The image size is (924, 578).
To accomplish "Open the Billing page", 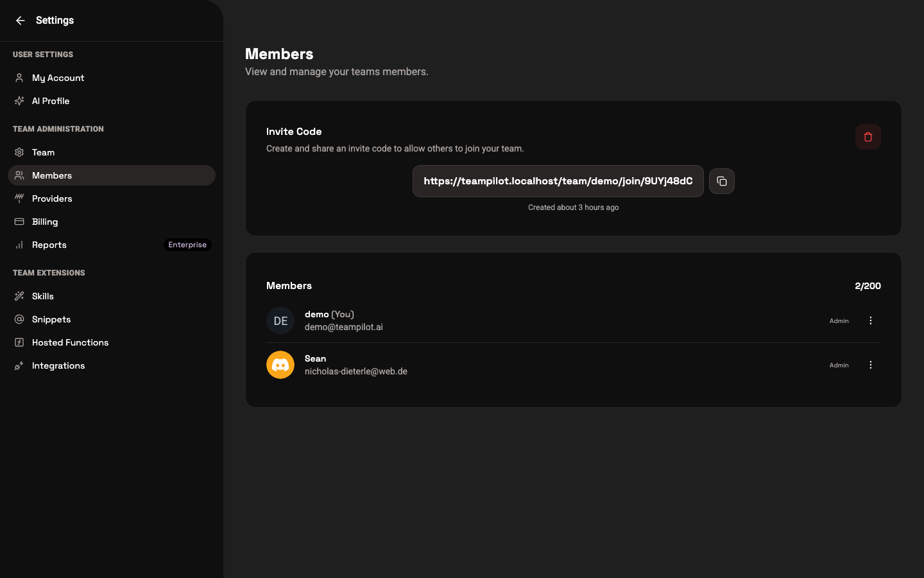I will pyautogui.click(x=112, y=222).
